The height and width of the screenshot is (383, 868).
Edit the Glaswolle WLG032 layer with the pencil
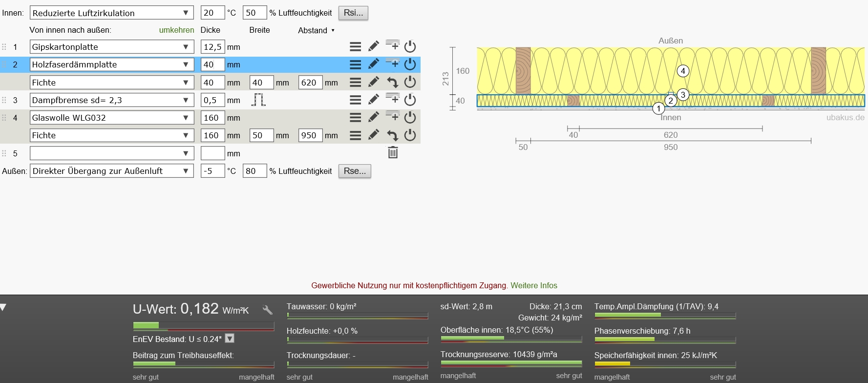pyautogui.click(x=374, y=118)
